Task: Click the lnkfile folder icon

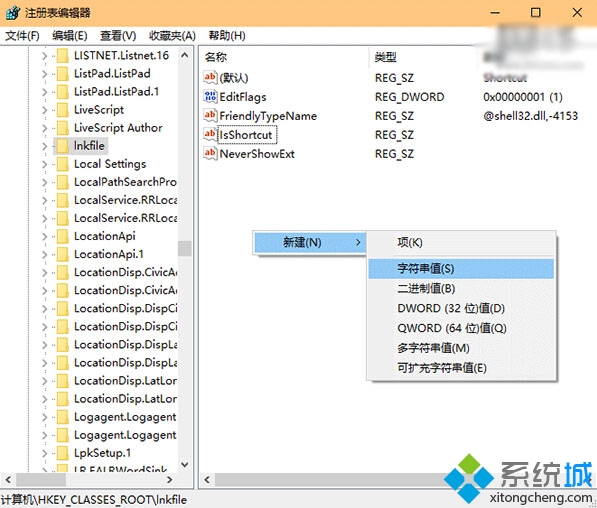Action: click(x=62, y=146)
